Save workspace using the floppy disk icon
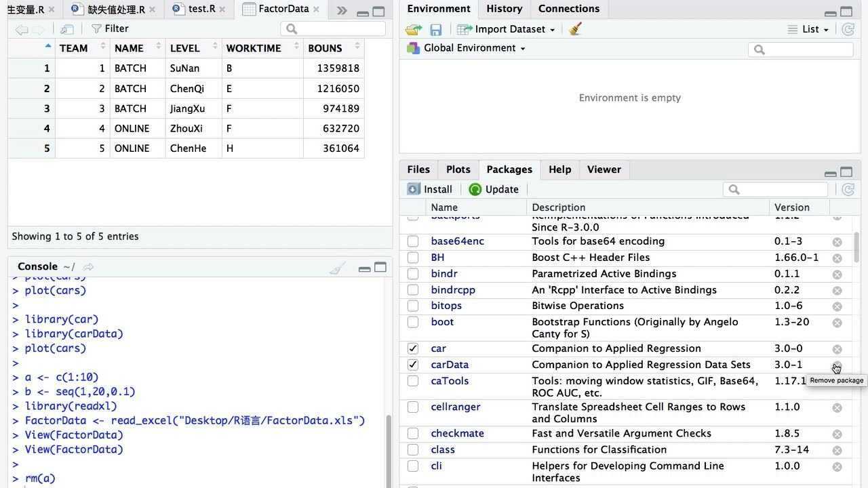The height and width of the screenshot is (488, 868). 435,30
